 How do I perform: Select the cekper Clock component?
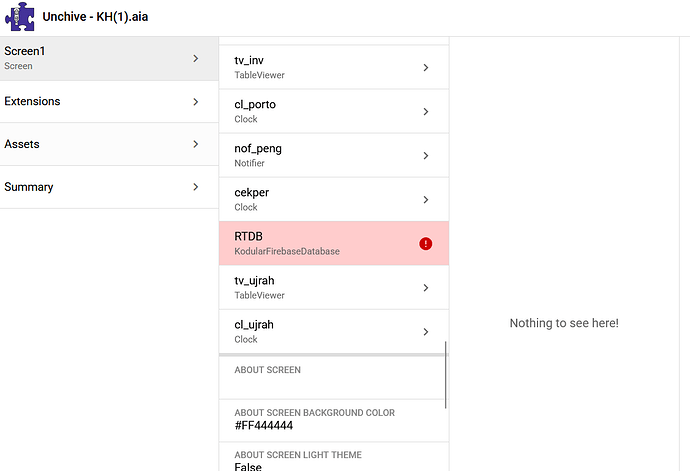click(334, 199)
